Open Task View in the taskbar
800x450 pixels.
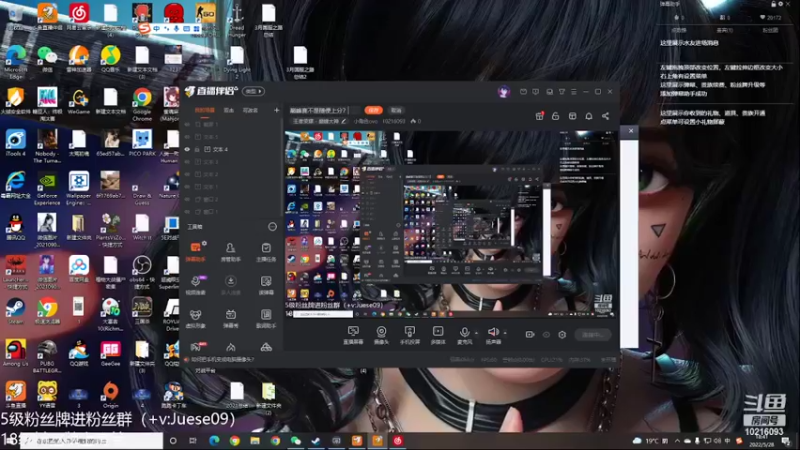pyautogui.click(x=193, y=440)
